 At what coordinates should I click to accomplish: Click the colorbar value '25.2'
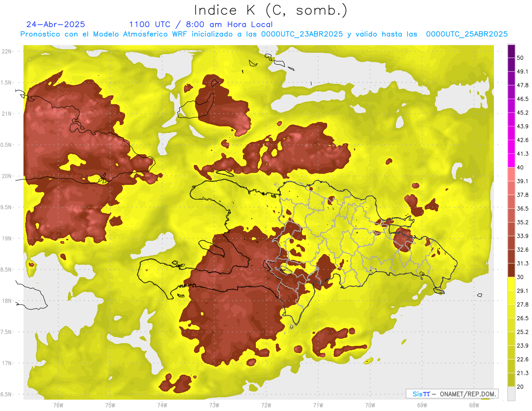(523, 332)
